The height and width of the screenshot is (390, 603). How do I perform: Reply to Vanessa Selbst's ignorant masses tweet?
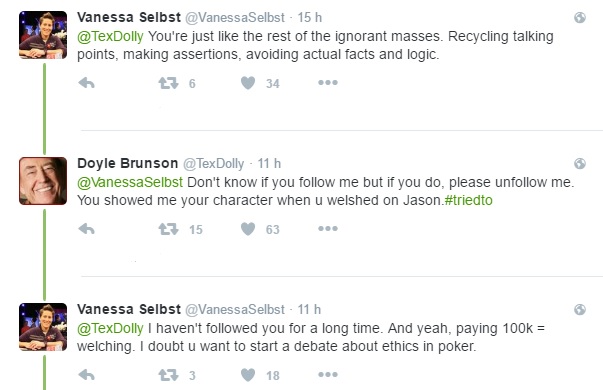[x=87, y=83]
